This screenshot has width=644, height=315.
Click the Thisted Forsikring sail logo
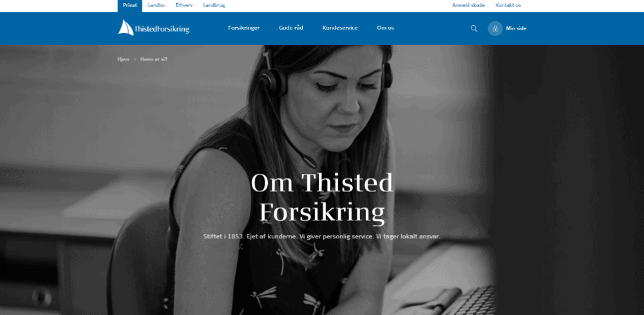(126, 28)
